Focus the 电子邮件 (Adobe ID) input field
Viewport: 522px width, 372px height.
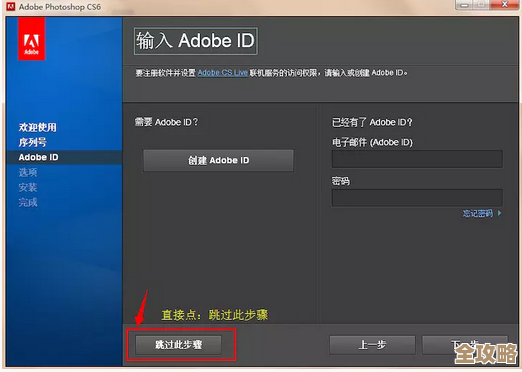pyautogui.click(x=417, y=159)
